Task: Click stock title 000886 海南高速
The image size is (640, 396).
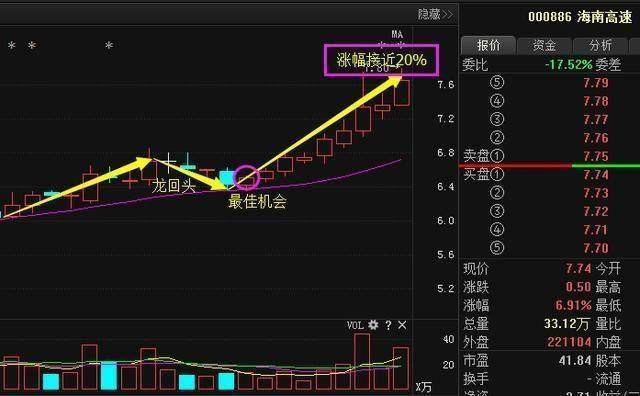Action: 580,17
